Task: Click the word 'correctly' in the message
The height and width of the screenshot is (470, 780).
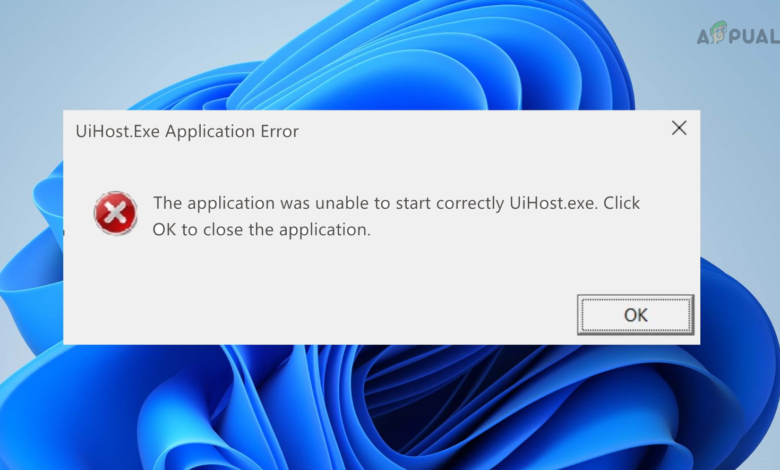Action: click(x=470, y=204)
